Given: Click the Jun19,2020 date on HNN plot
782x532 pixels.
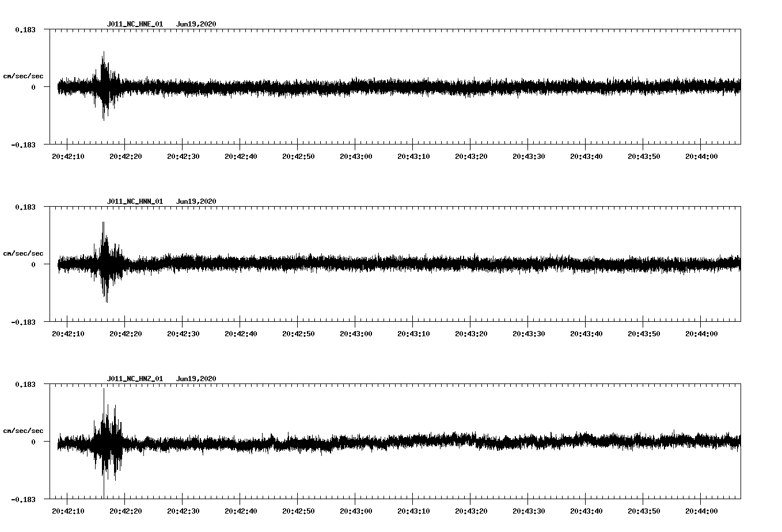Looking at the screenshot, I should click(196, 202).
